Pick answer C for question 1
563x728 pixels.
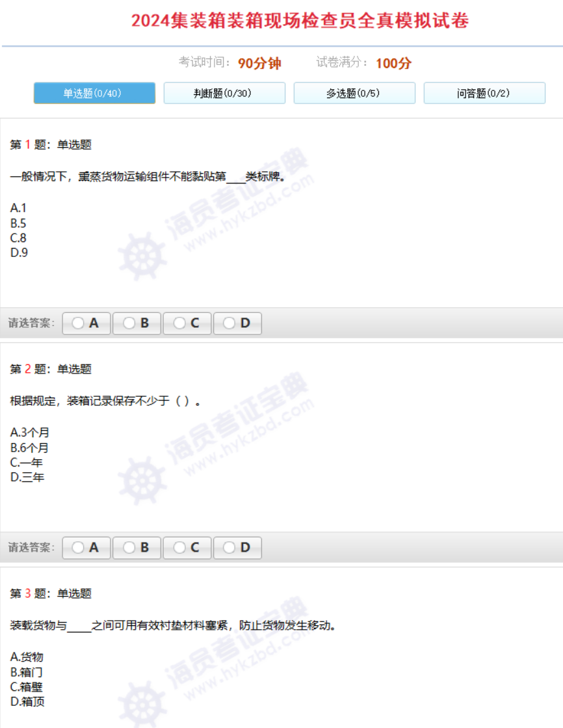tap(187, 323)
